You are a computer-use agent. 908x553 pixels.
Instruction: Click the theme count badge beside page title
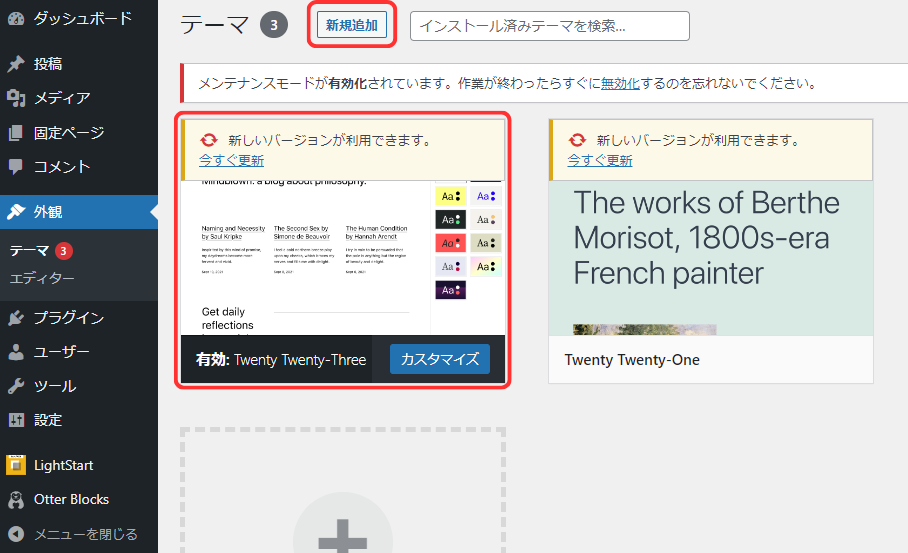click(274, 25)
